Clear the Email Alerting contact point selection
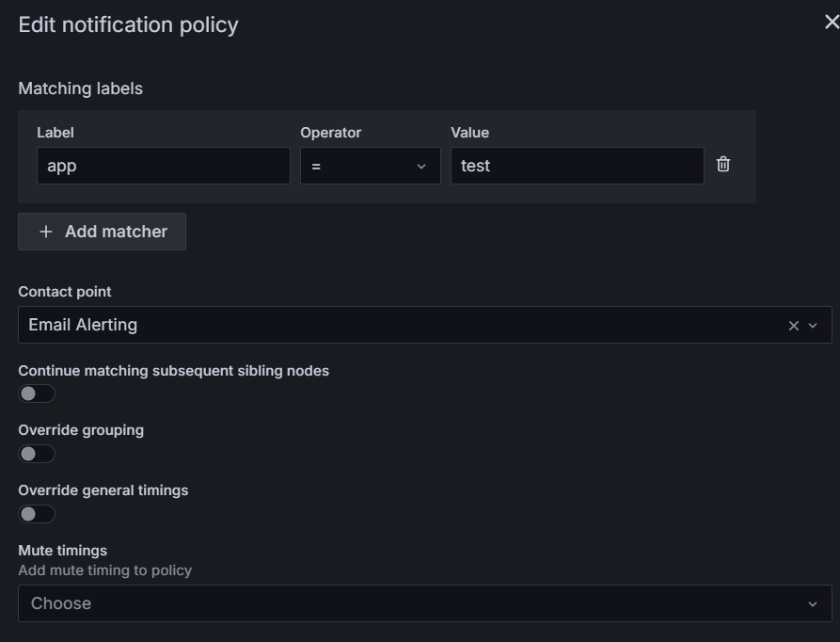This screenshot has width=840, height=642. coord(793,326)
